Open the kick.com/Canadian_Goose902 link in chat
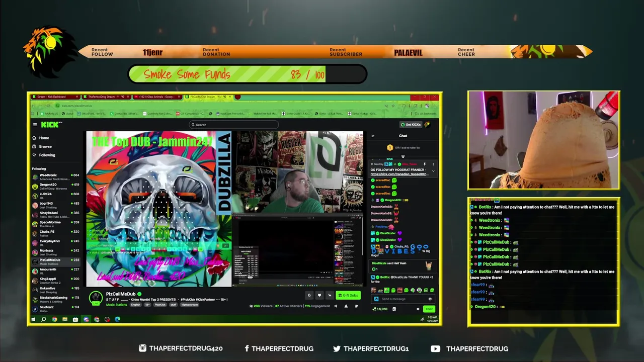644x362 pixels. coord(399,174)
